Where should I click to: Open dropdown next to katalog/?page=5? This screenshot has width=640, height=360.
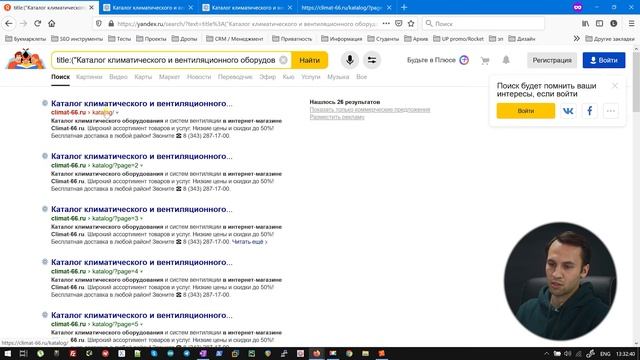142,324
